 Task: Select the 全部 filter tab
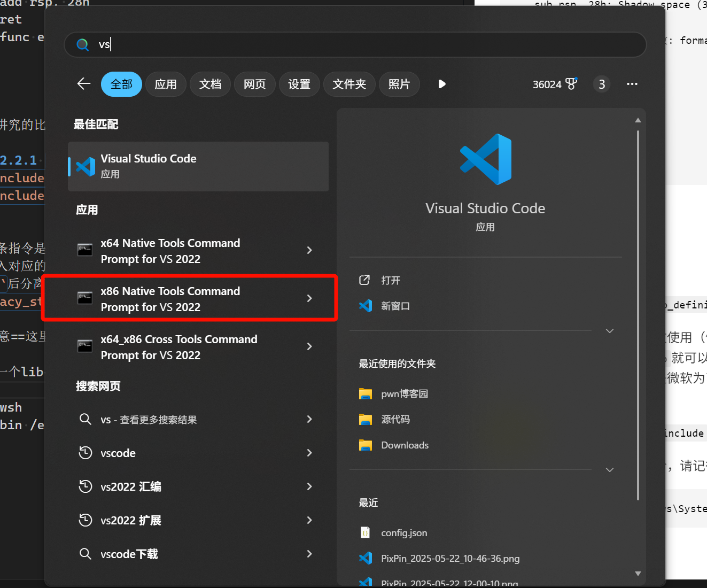pyautogui.click(x=121, y=84)
